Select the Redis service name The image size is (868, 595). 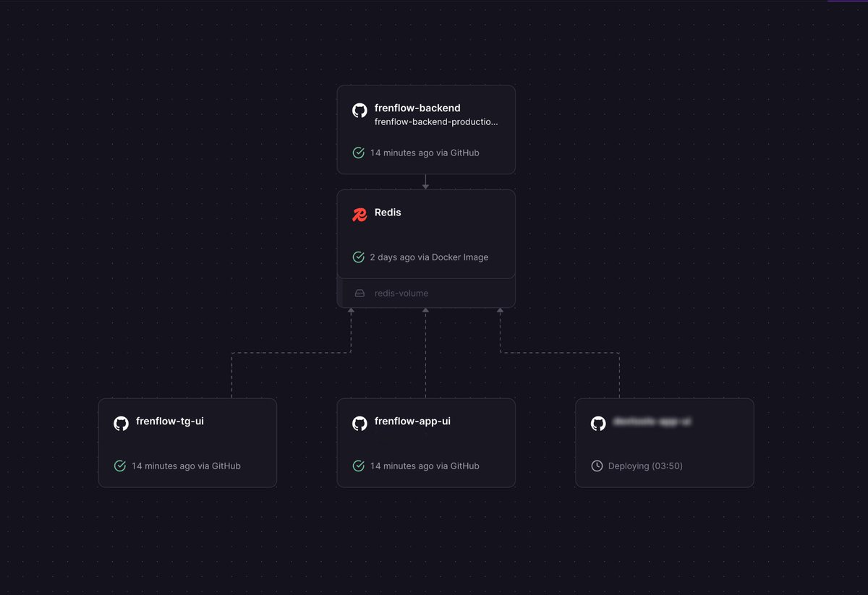pyautogui.click(x=388, y=213)
